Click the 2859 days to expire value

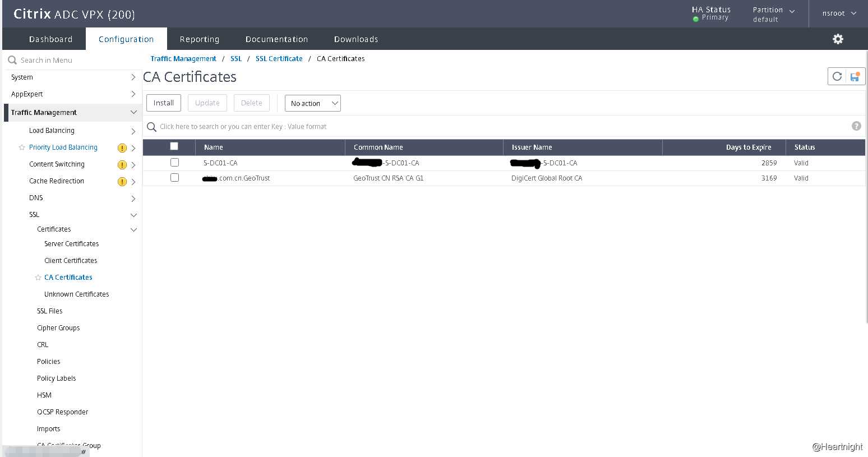tap(769, 163)
